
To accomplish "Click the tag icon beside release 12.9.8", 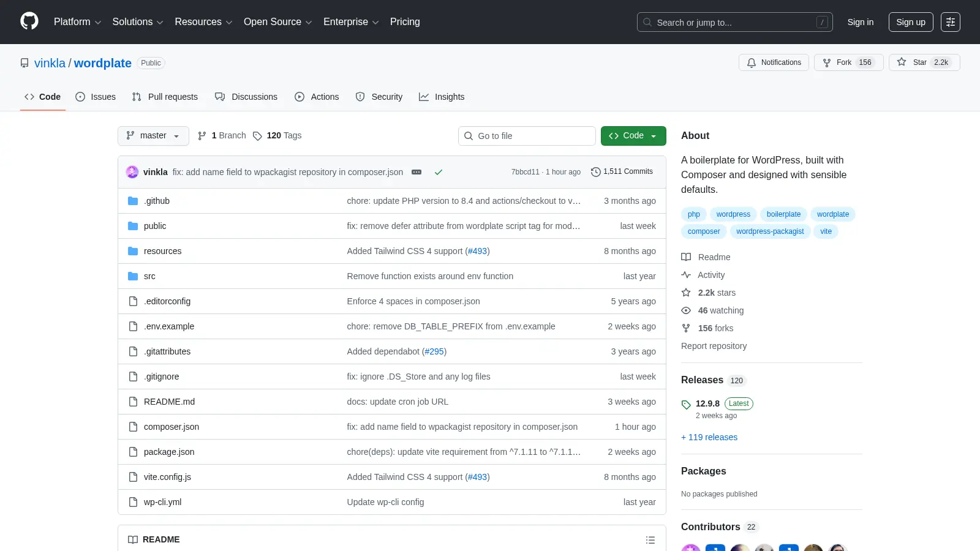I will (x=686, y=405).
